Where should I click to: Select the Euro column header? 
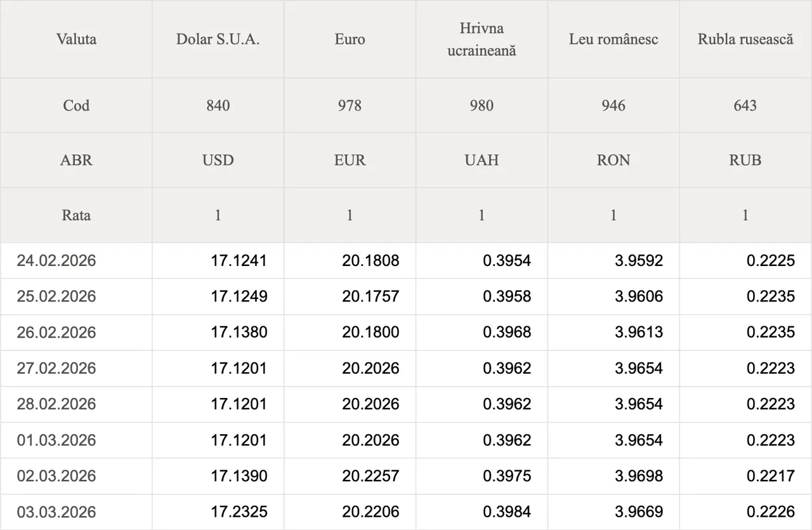pyautogui.click(x=350, y=39)
